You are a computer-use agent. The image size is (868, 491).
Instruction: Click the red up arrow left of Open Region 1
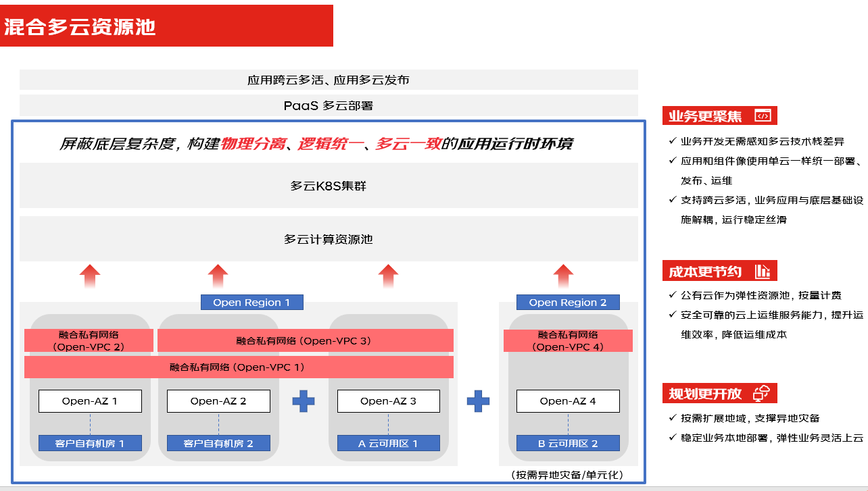(218, 277)
